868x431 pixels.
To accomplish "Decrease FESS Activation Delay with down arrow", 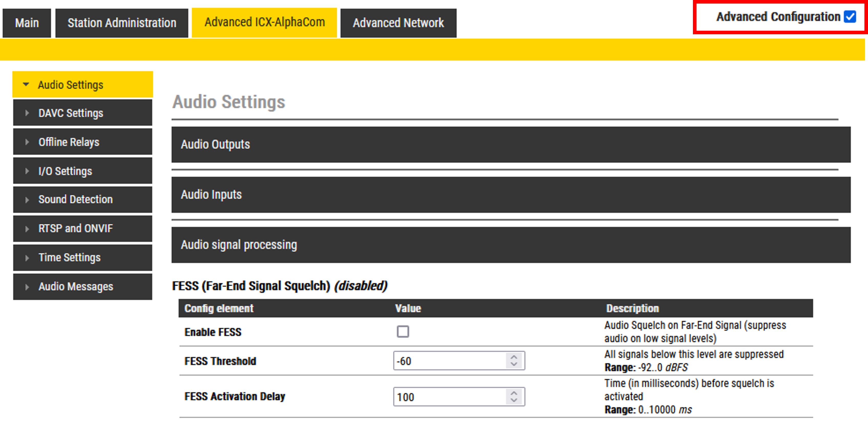I will [513, 400].
